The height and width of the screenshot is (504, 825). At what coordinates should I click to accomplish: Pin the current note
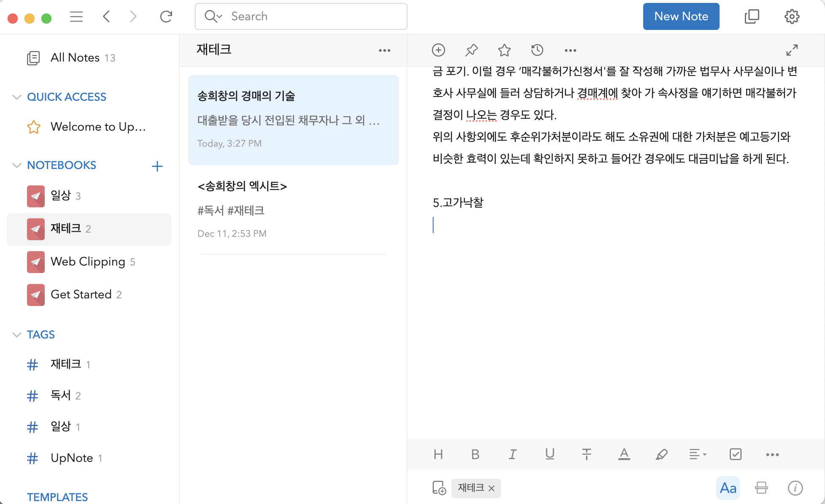coord(471,50)
